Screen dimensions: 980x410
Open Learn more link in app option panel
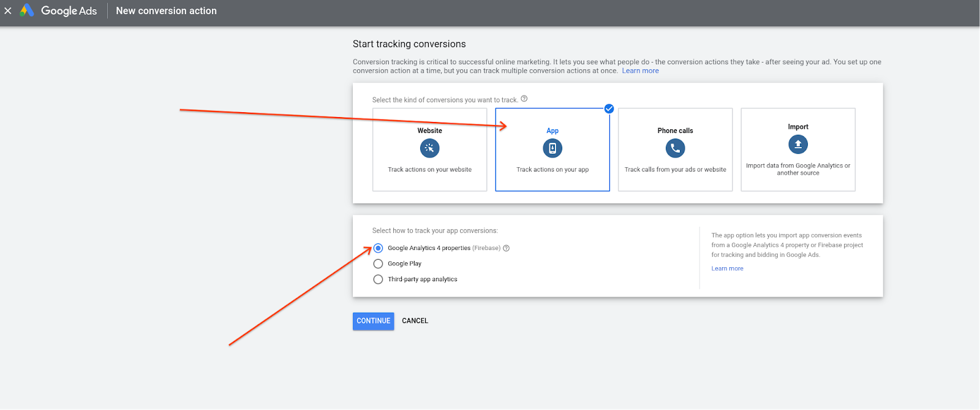point(727,268)
